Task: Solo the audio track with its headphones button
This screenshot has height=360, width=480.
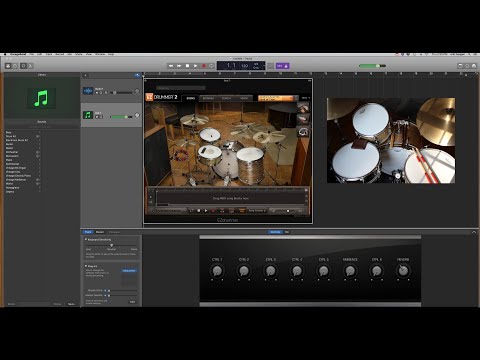Action: click(x=101, y=93)
